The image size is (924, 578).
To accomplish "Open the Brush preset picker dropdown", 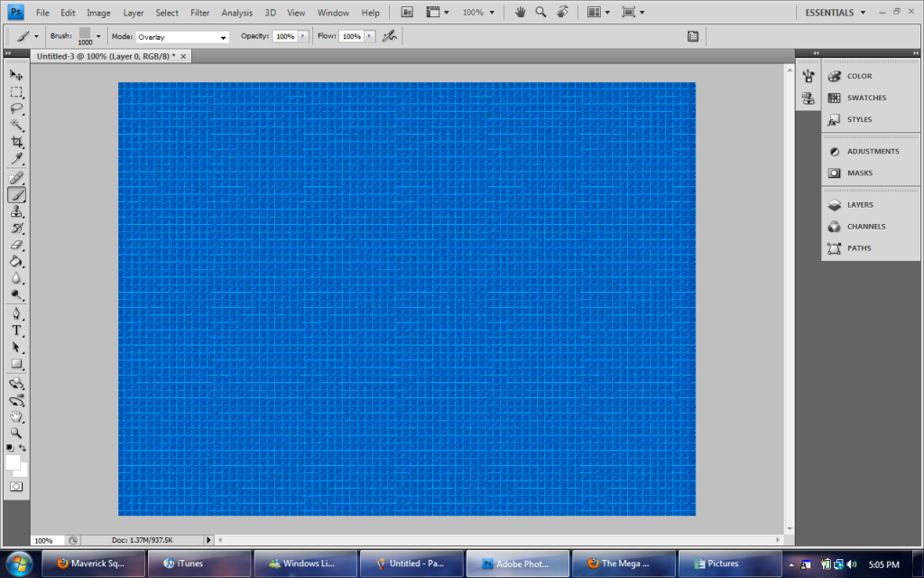I will coord(98,36).
